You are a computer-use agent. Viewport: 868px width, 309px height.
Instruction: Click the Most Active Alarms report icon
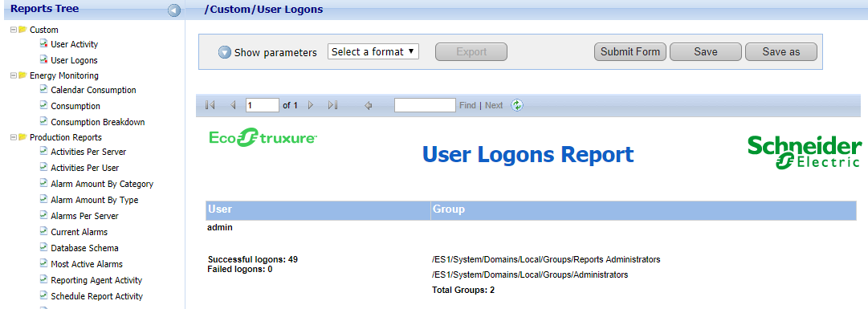(43, 263)
